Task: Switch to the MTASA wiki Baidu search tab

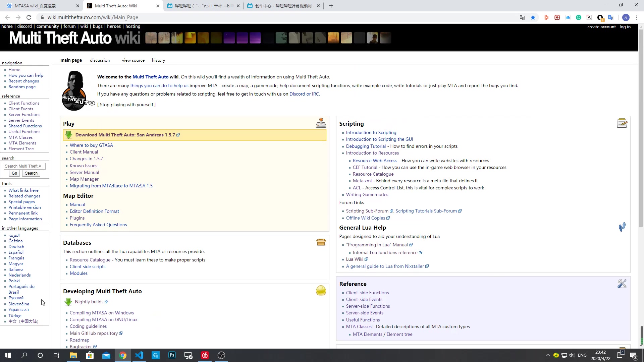Action: (42, 6)
